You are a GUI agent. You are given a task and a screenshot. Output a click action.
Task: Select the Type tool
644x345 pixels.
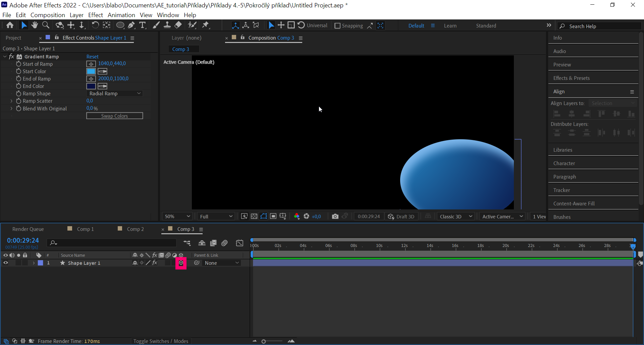point(143,25)
